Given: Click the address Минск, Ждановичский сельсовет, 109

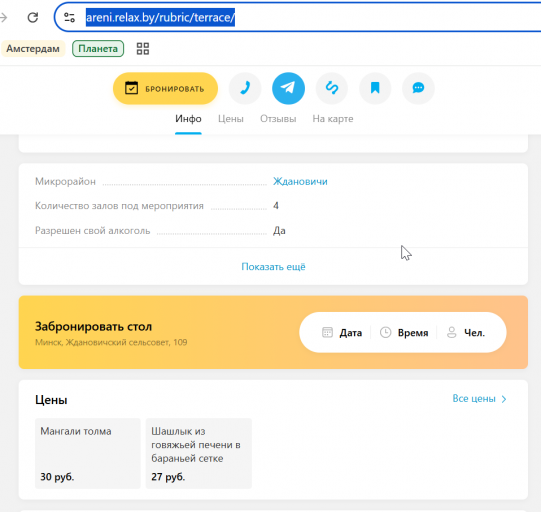Looking at the screenshot, I should (111, 343).
